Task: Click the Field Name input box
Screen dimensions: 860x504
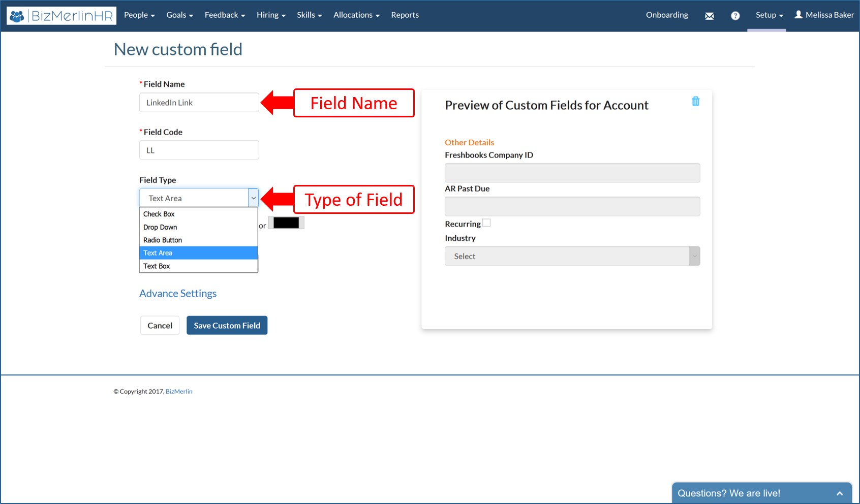Action: (x=199, y=103)
